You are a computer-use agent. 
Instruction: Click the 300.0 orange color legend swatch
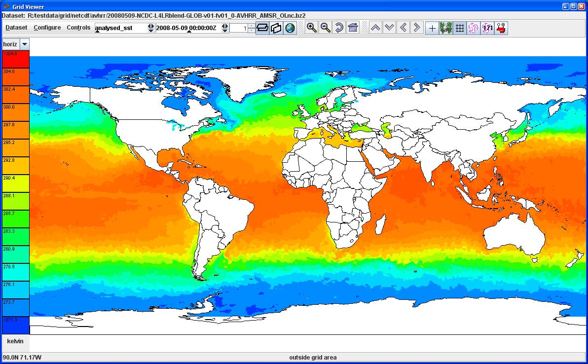click(16, 112)
